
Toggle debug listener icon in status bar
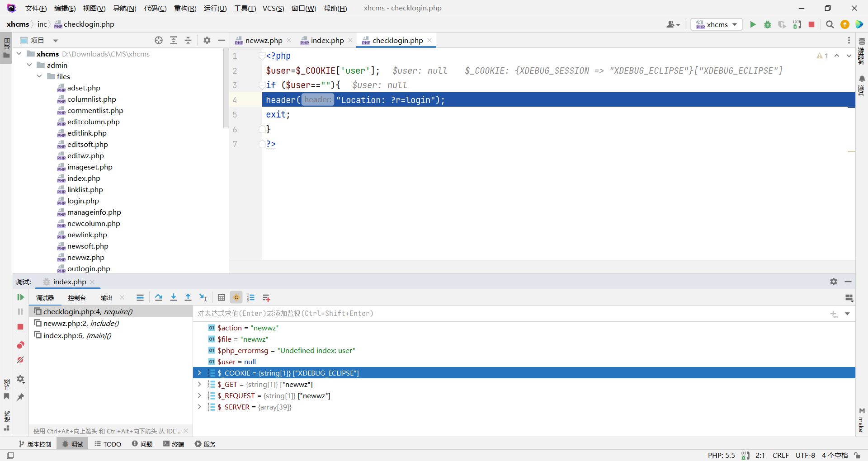(745, 456)
